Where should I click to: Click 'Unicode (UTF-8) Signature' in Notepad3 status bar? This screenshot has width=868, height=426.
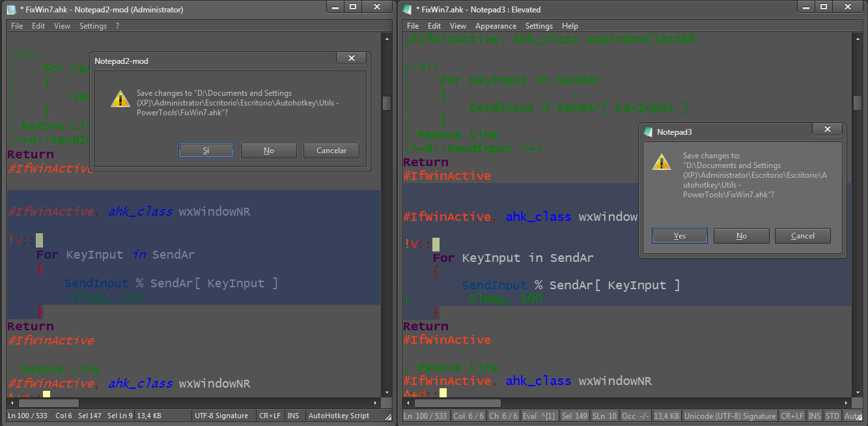[730, 416]
